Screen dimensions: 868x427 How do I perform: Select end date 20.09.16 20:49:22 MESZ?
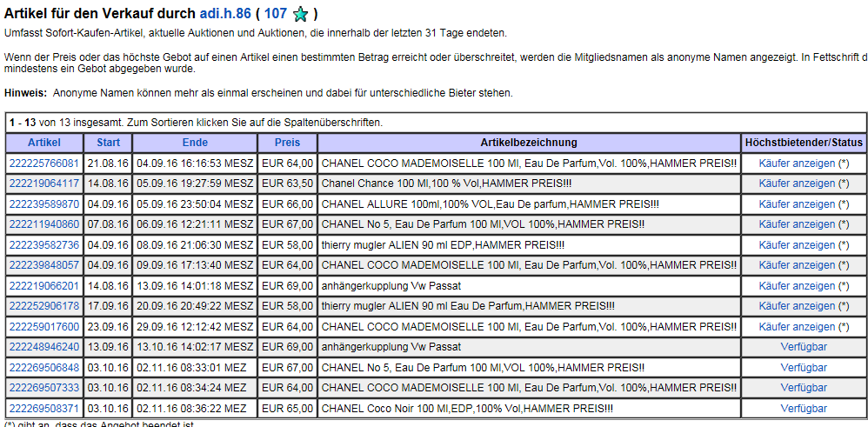click(x=195, y=306)
